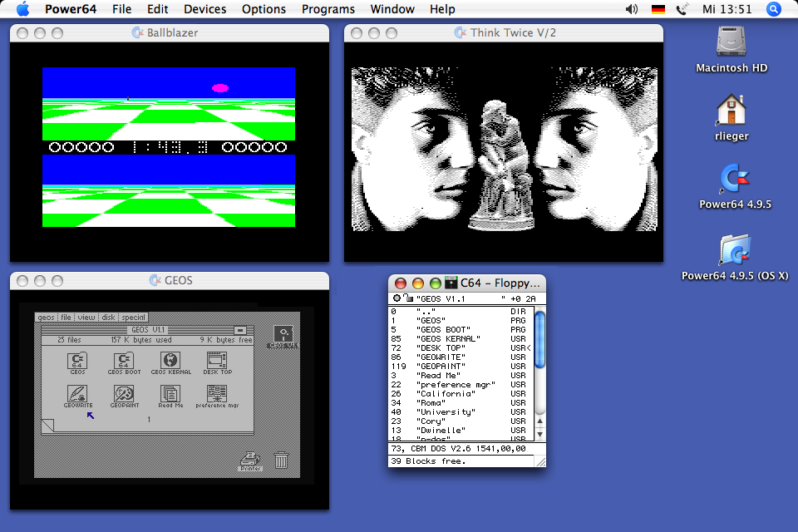Open the geos menu in GEOS
Viewport: 798px width, 532px height.
pos(46,318)
